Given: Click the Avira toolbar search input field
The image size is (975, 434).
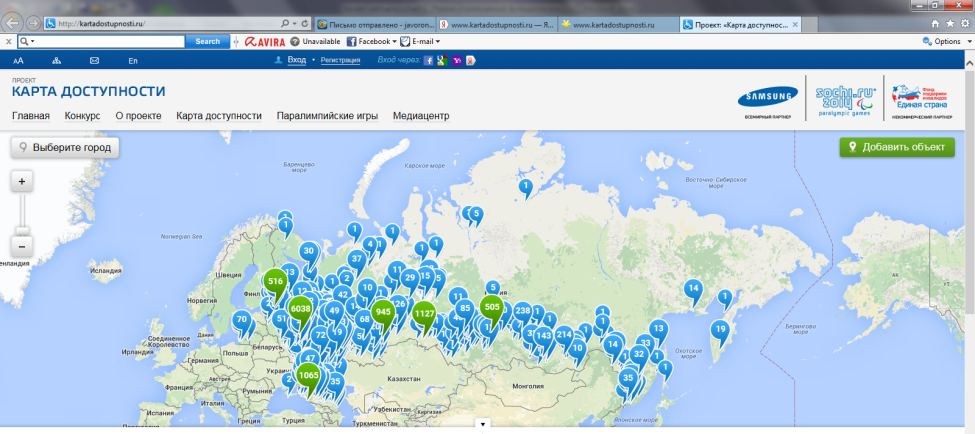Looking at the screenshot, I should tap(110, 42).
